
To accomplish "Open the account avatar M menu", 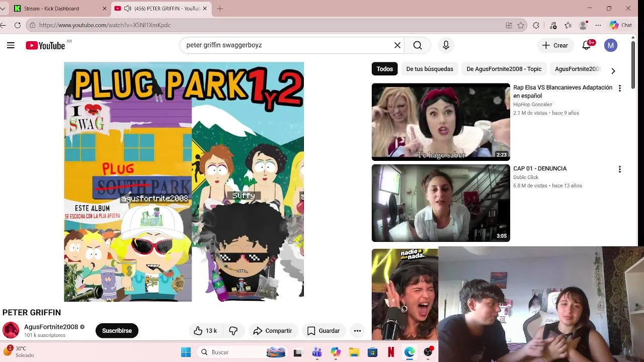I will click(611, 45).
